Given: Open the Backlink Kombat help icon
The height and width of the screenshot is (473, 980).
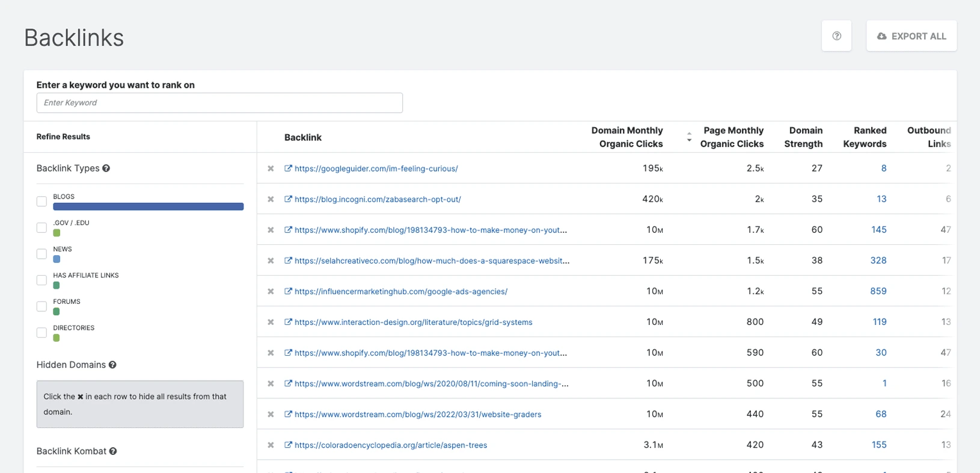Looking at the screenshot, I should [113, 451].
